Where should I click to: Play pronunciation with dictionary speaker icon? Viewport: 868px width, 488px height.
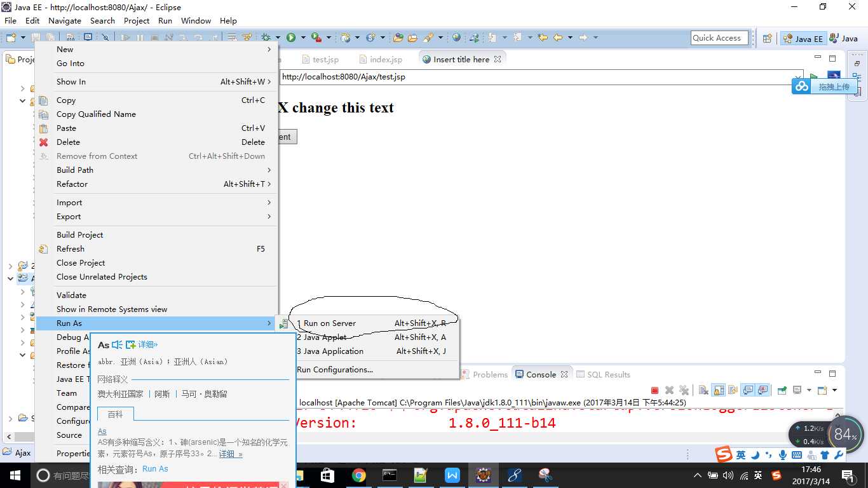click(117, 345)
